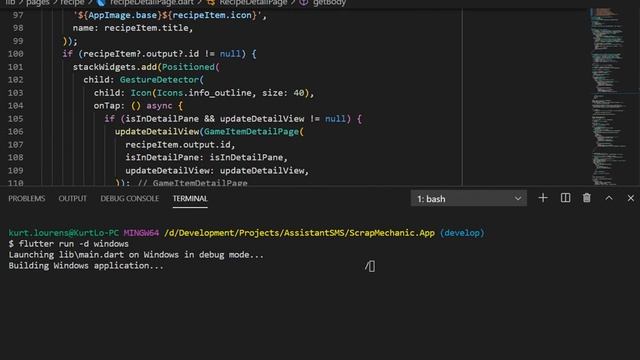The width and height of the screenshot is (640, 360).
Task: Close the terminal panel
Action: click(631, 198)
